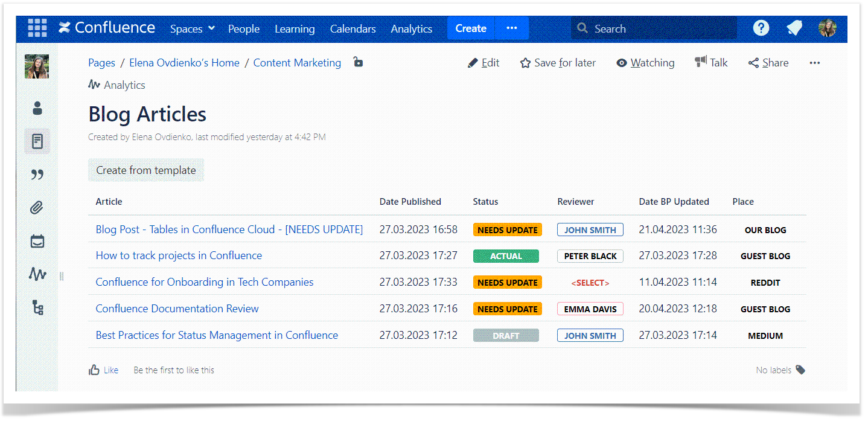Image resolution: width=868 pixels, height=421 pixels.
Task: Open Blog Post - Tables in Confluence Cloud article
Action: click(x=229, y=230)
